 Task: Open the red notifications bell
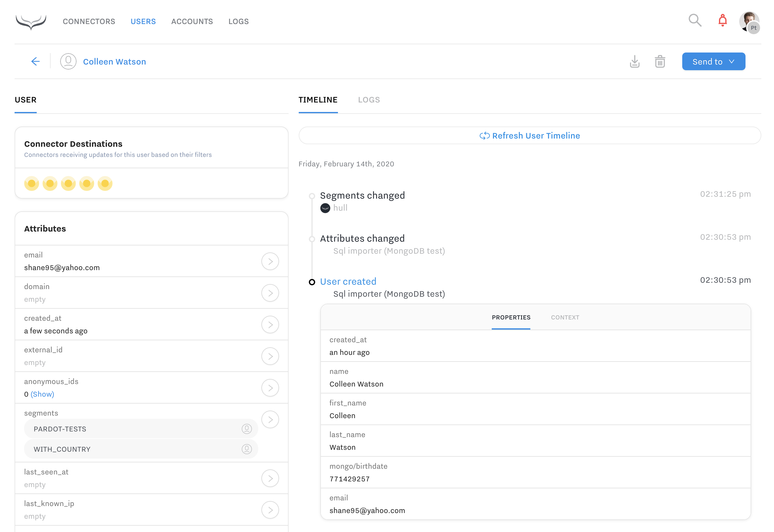[x=722, y=21]
